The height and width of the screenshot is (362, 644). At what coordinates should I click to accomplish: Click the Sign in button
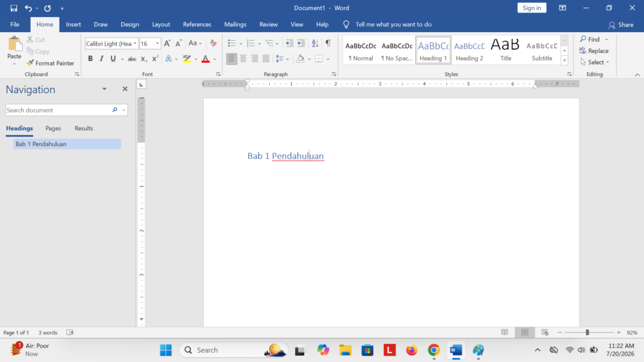532,8
